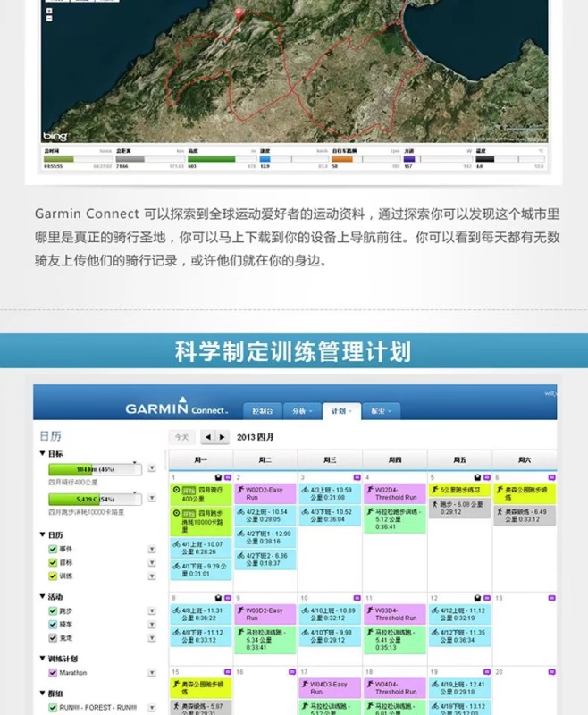Image resolution: width=588 pixels, height=715 pixels.
Task: Open the purple note icon on day 6
Action: (x=551, y=477)
